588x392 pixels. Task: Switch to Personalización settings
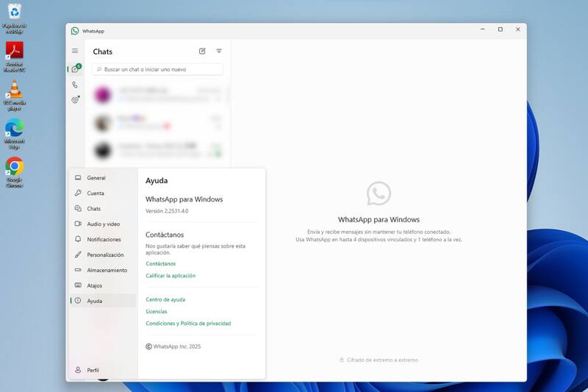pos(105,255)
